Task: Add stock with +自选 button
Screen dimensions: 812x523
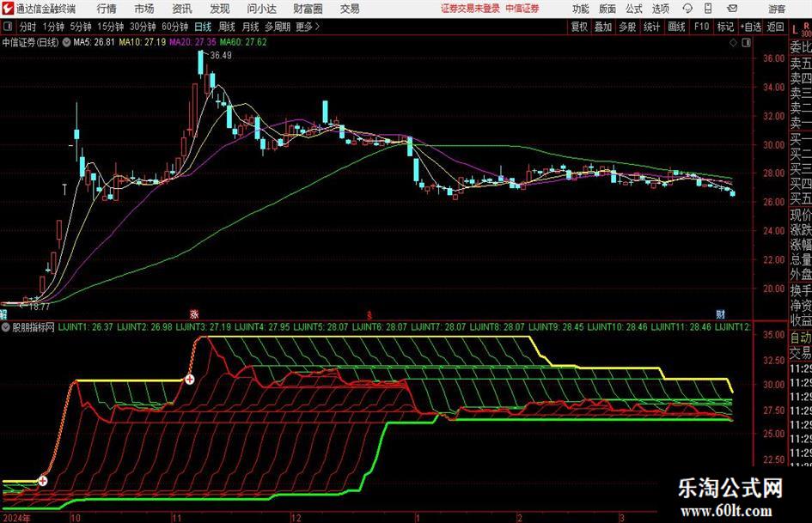Action: [751, 27]
